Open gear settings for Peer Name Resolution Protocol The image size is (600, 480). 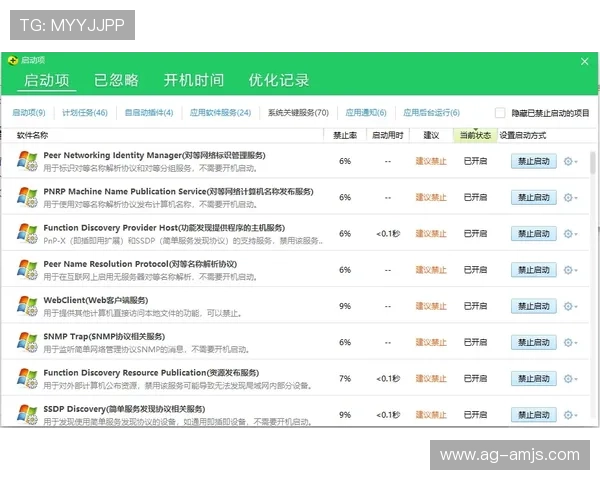(570, 270)
